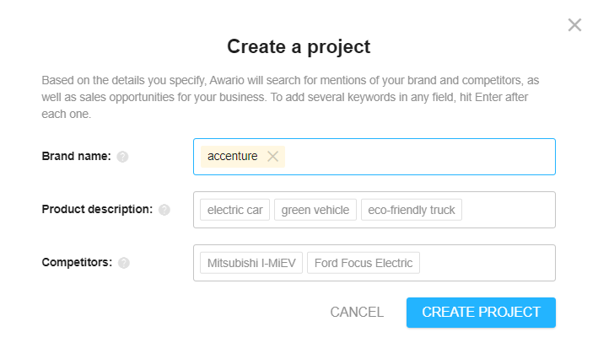Show help for the Competitors field
598x364 pixels.
(x=124, y=263)
